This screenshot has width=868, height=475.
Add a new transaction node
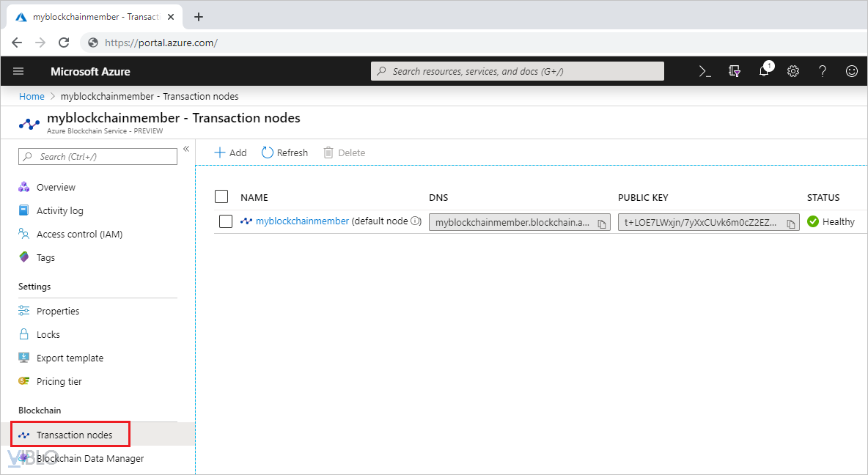coord(231,152)
